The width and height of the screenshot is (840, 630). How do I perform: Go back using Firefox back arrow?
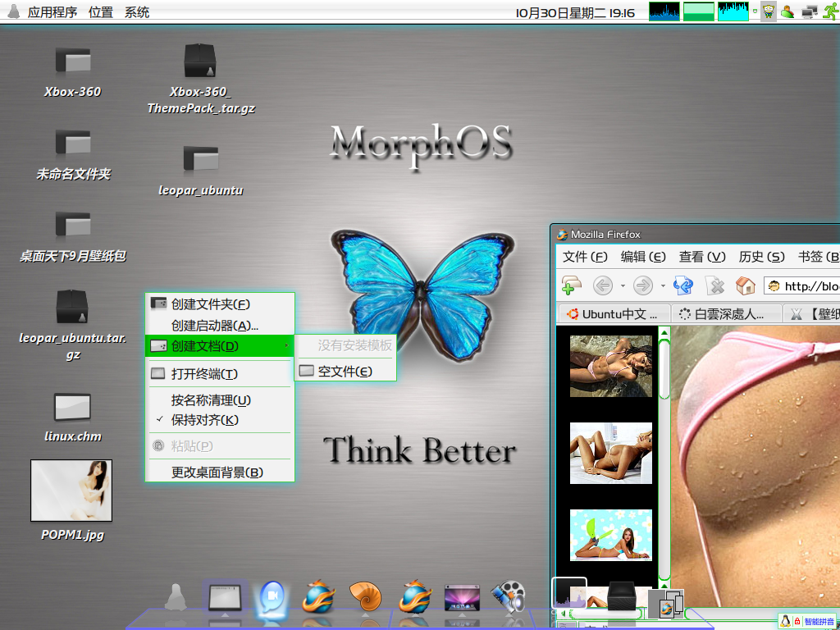[x=603, y=285]
